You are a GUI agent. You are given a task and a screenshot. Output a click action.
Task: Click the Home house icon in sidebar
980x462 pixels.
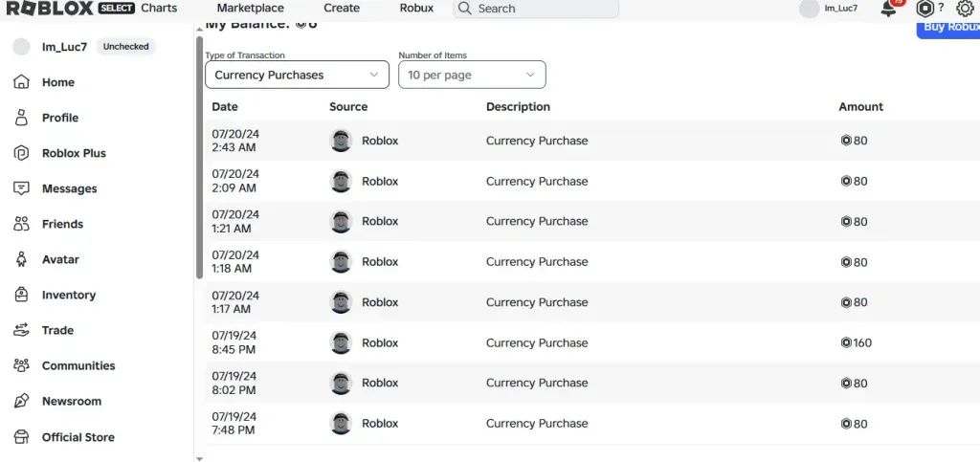[21, 82]
